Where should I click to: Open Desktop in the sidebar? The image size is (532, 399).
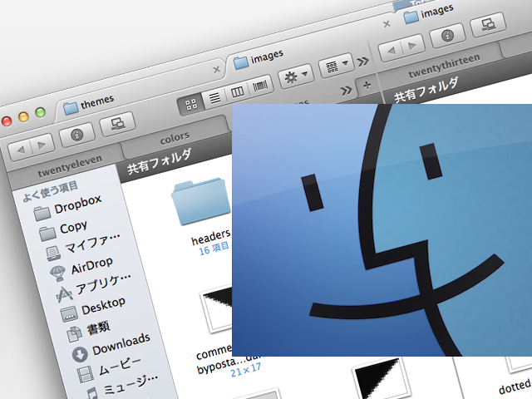click(x=93, y=309)
